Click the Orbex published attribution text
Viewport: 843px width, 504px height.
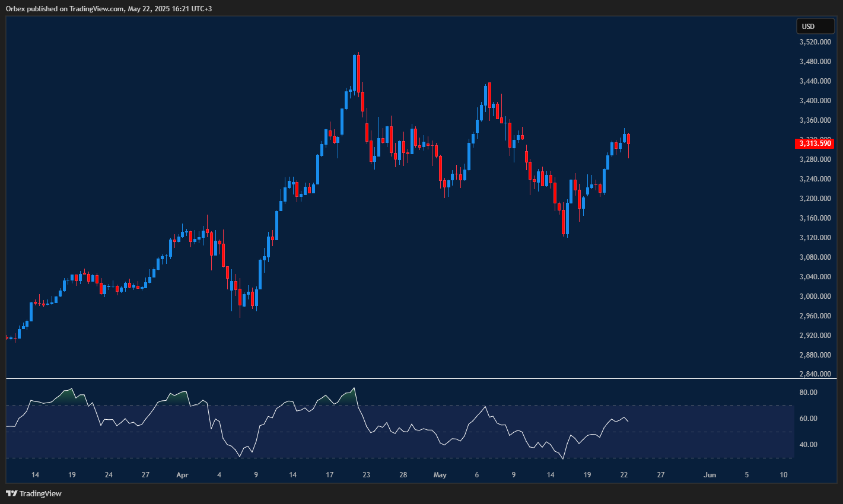[107, 8]
